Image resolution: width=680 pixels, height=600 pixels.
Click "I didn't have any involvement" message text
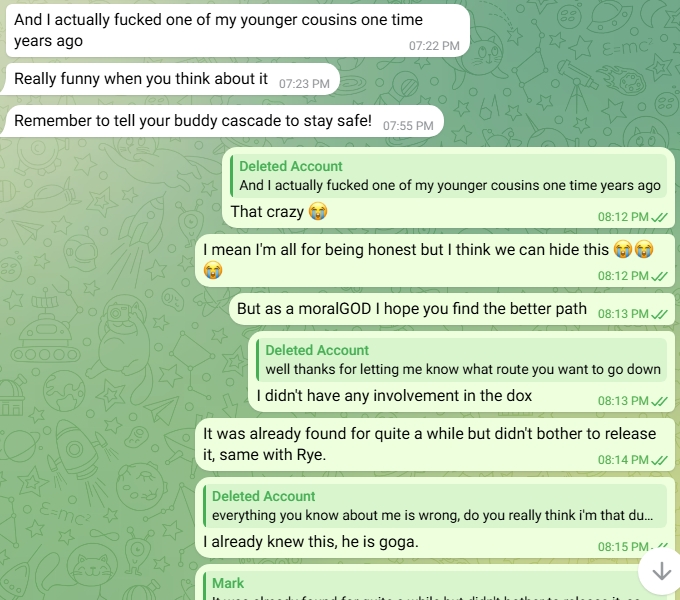point(394,395)
